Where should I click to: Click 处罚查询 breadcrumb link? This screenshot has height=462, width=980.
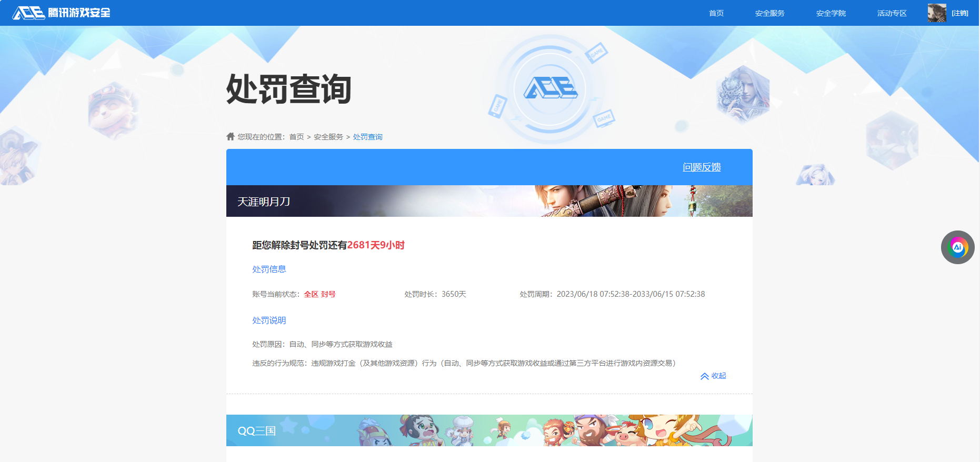coord(367,137)
